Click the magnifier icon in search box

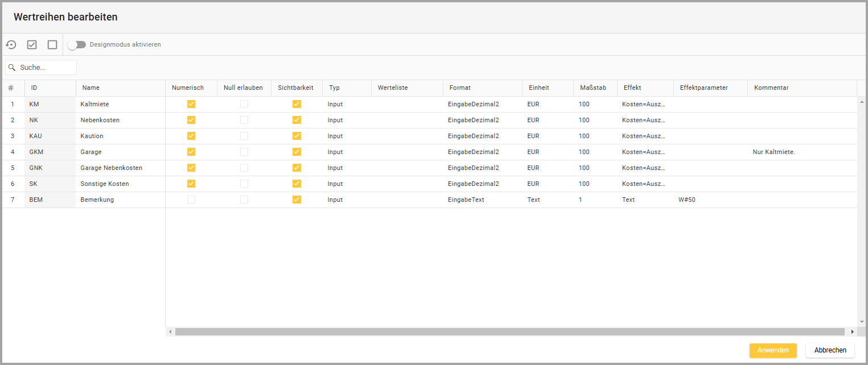12,68
